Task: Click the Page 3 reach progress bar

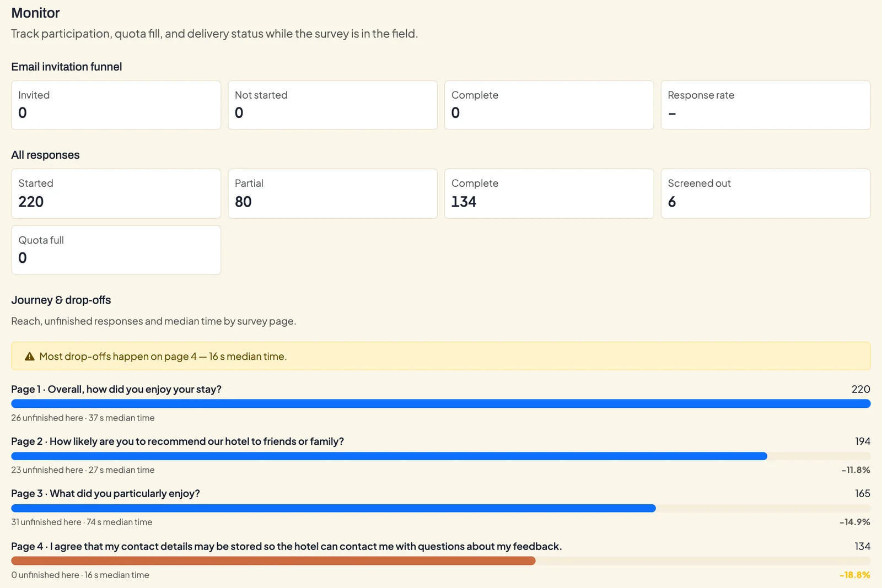Action: pos(441,508)
